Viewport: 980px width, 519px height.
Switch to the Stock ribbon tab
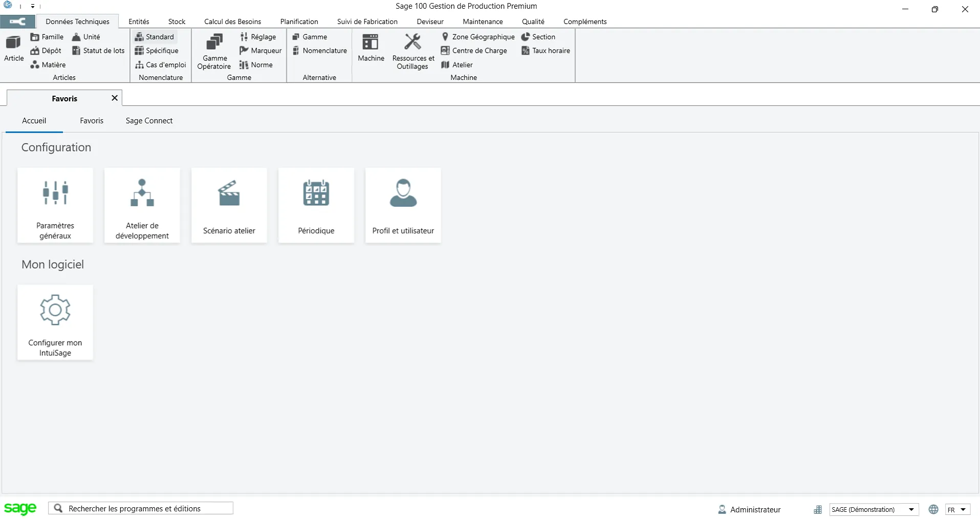click(x=177, y=21)
